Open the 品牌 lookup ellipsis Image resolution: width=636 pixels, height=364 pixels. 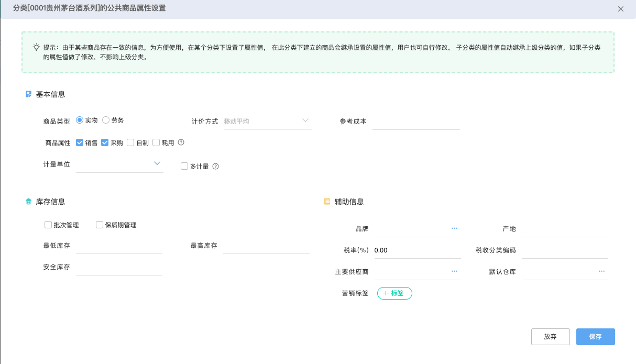454,228
